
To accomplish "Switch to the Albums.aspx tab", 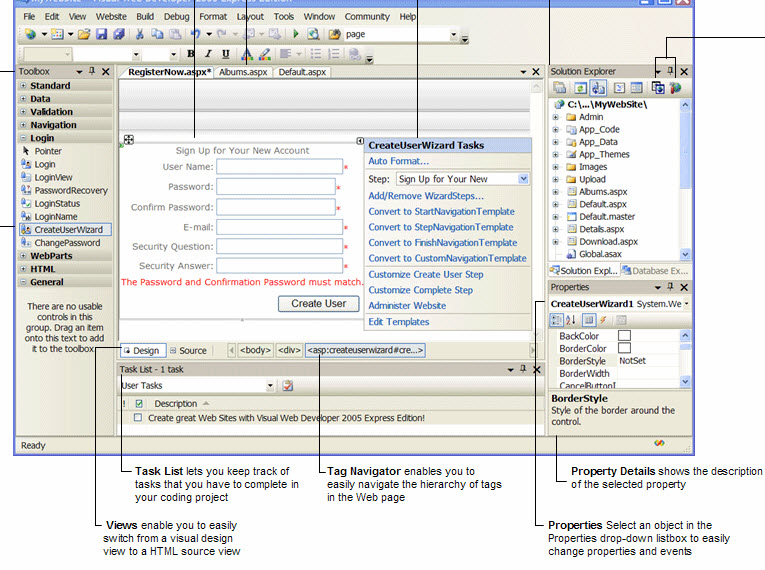I will coord(243,72).
